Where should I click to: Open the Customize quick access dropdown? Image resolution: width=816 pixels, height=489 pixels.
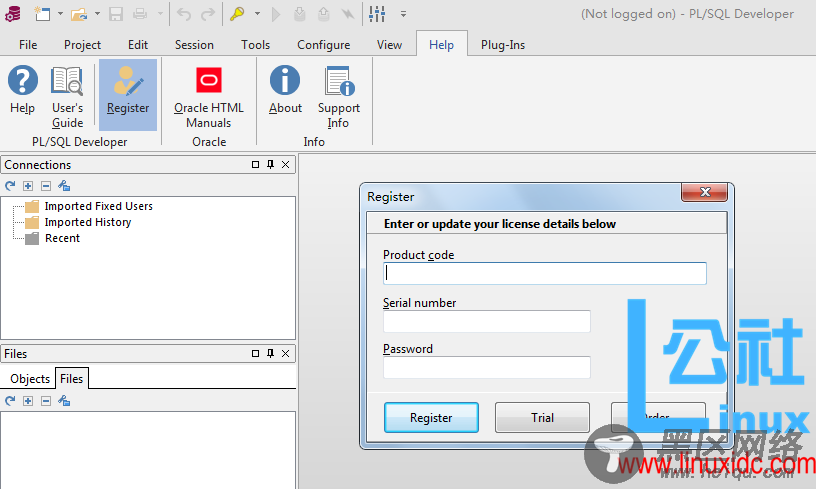(403, 14)
